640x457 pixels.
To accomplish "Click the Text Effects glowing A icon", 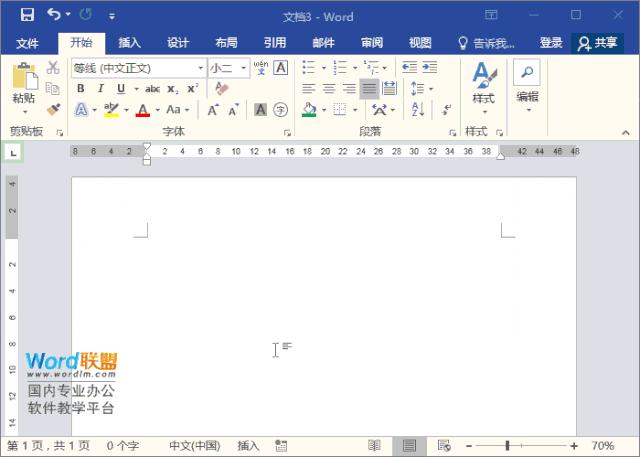I will (x=81, y=110).
